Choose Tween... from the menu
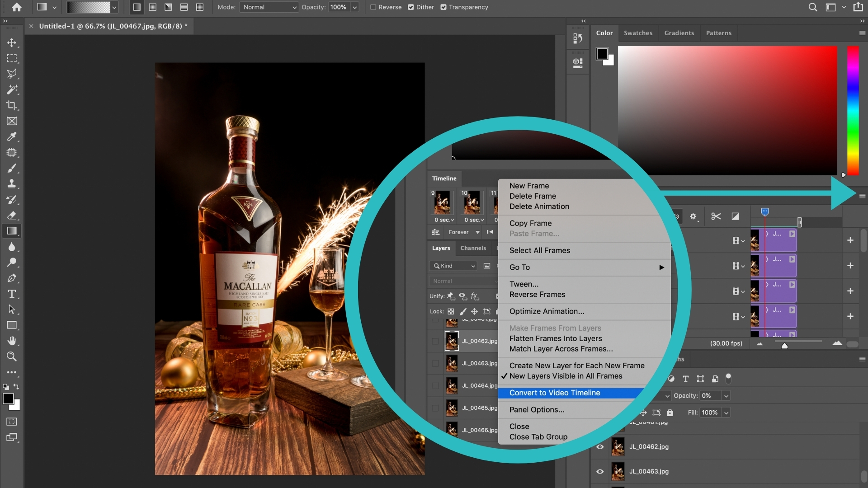Image resolution: width=868 pixels, height=488 pixels. point(524,284)
